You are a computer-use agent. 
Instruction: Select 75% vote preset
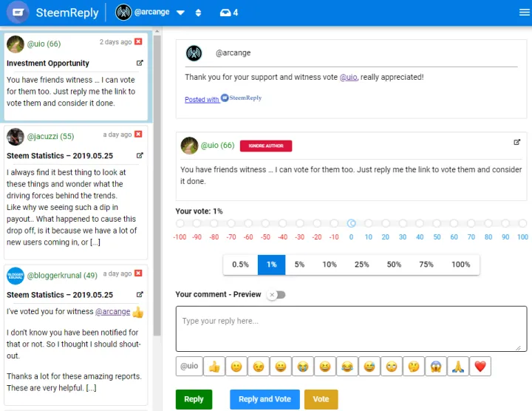426,265
